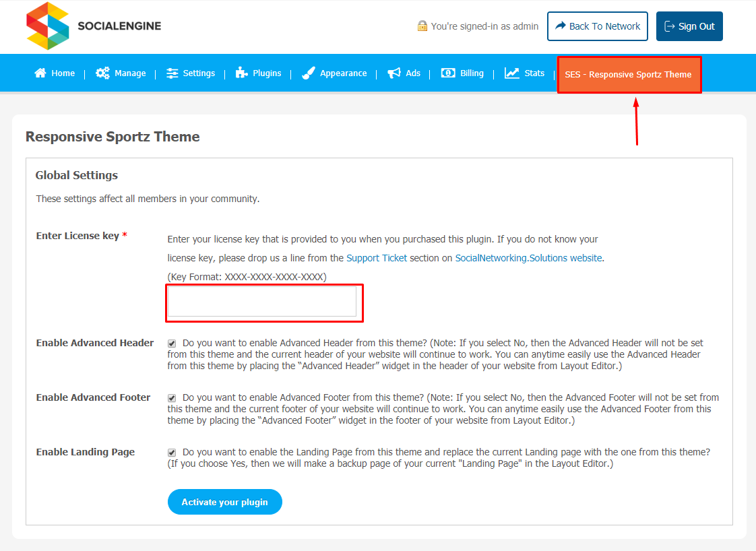Click the Home house icon

click(x=40, y=73)
